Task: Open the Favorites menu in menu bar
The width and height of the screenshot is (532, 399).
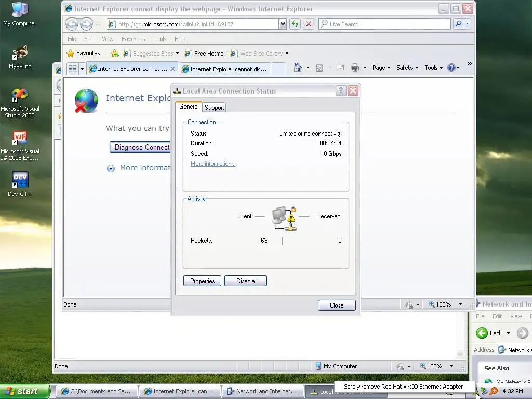Action: (134, 39)
